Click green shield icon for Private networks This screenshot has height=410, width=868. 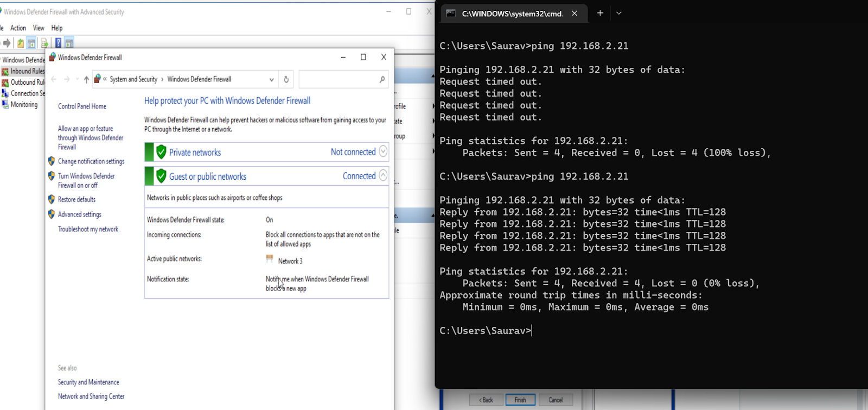161,152
